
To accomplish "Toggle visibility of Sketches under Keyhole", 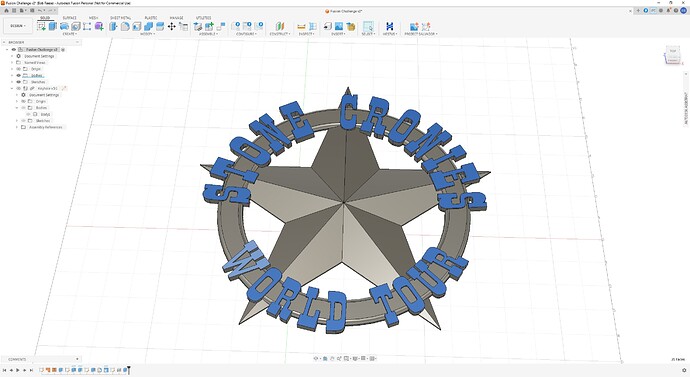I will [24, 121].
